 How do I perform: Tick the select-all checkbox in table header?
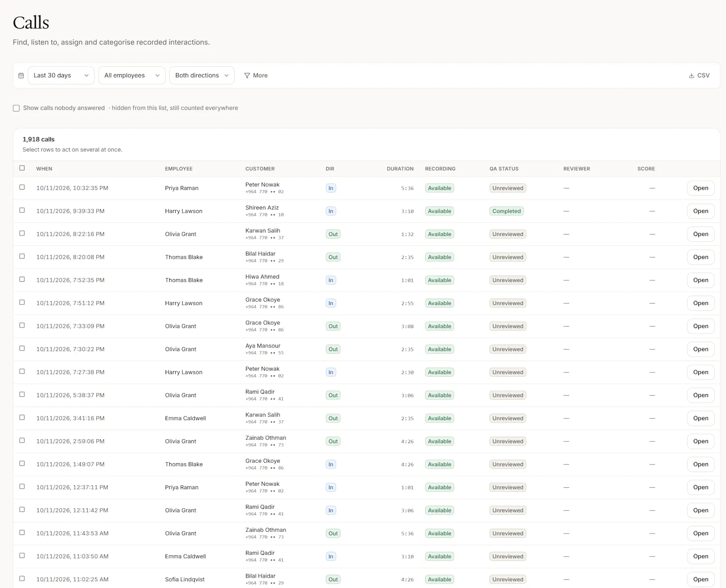click(x=22, y=168)
